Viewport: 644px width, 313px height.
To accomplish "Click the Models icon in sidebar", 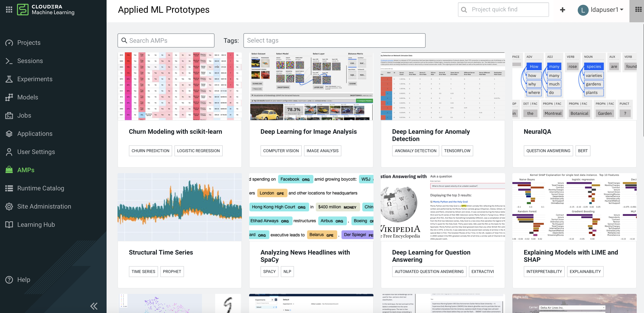I will click(x=9, y=97).
